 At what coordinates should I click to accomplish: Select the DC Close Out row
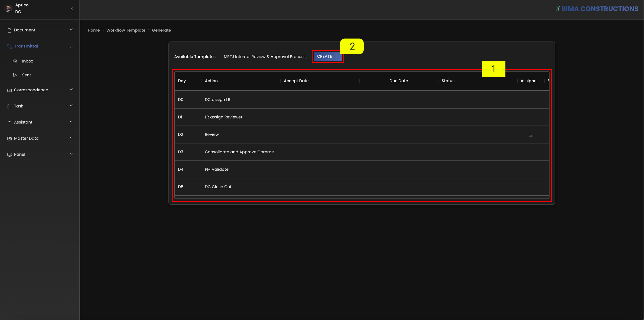[362, 187]
